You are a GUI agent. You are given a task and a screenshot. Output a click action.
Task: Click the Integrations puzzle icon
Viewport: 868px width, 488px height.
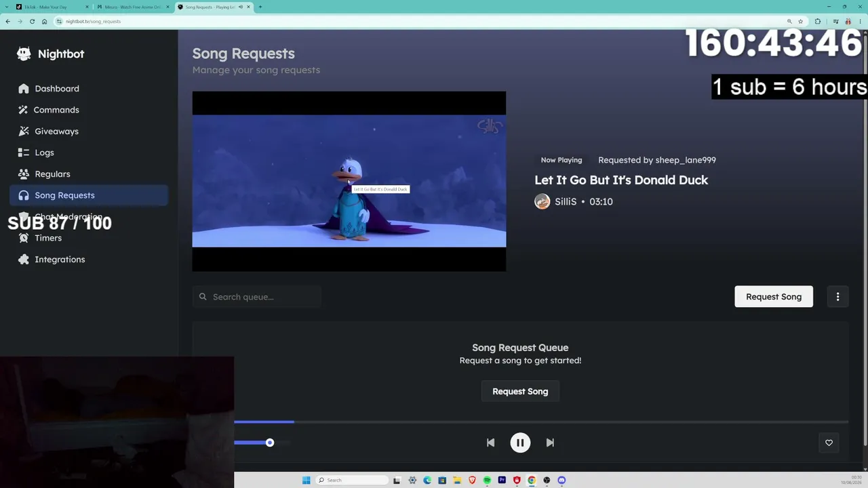click(x=24, y=260)
